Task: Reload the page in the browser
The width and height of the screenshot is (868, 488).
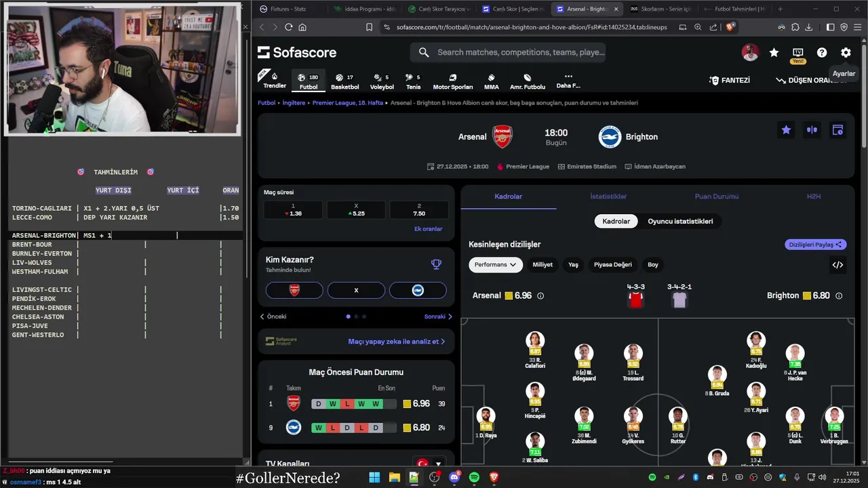Action: pyautogui.click(x=288, y=27)
